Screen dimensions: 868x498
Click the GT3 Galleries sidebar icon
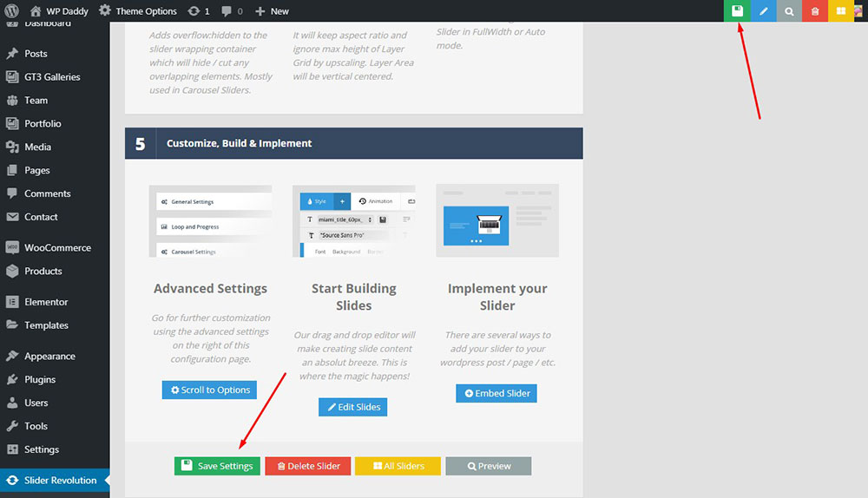tap(12, 77)
